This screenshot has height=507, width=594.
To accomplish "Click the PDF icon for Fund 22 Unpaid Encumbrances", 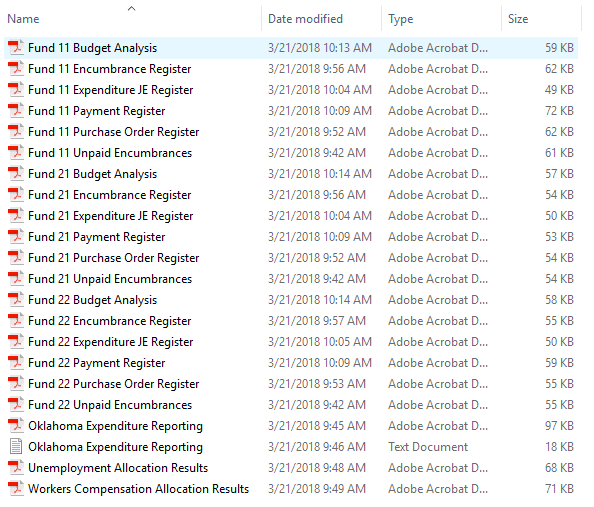I will pos(16,405).
